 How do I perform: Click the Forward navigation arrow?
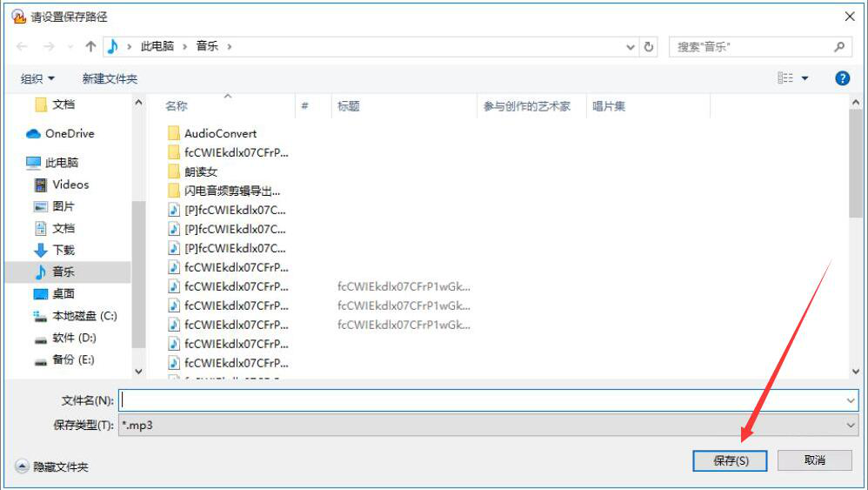click(x=49, y=46)
